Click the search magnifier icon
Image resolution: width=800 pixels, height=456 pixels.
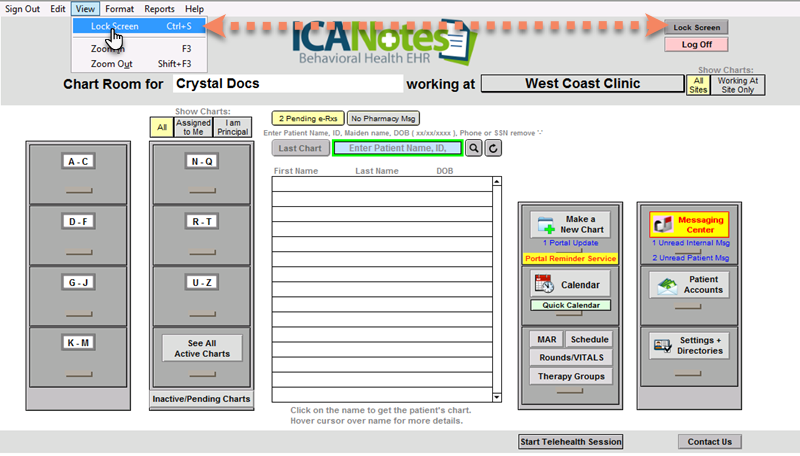coord(473,148)
